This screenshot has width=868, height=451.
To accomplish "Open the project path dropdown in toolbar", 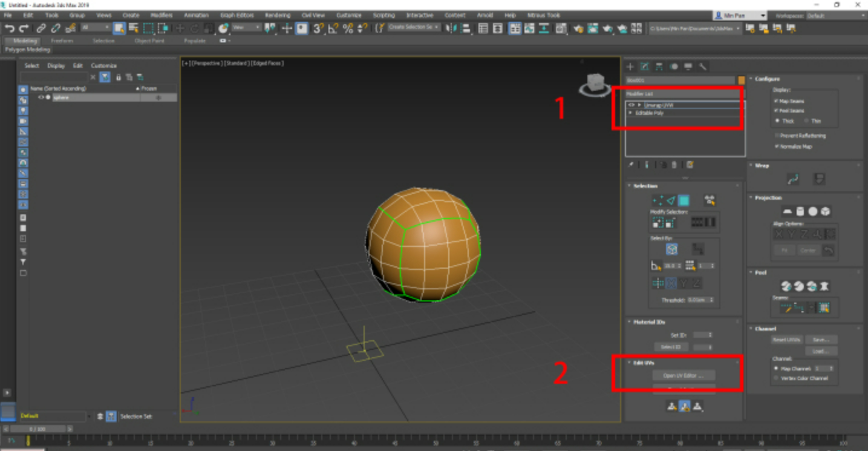I will point(696,28).
